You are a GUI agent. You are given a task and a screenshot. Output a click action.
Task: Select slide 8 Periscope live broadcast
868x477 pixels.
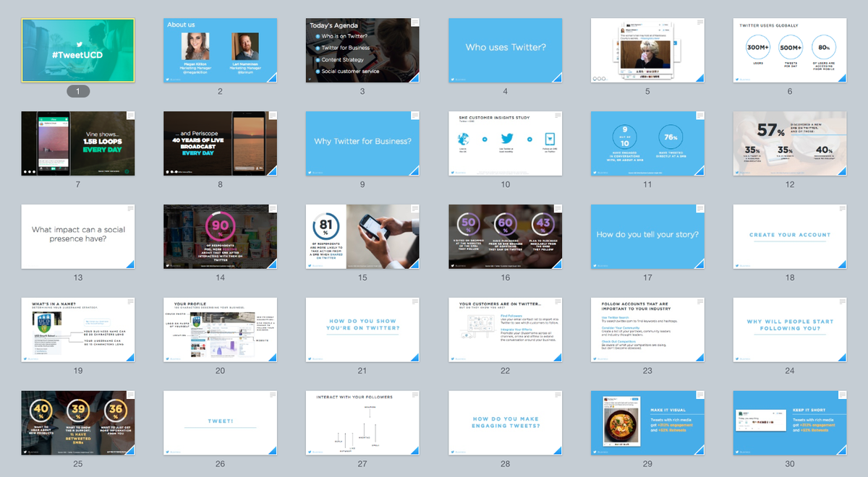[x=220, y=143]
